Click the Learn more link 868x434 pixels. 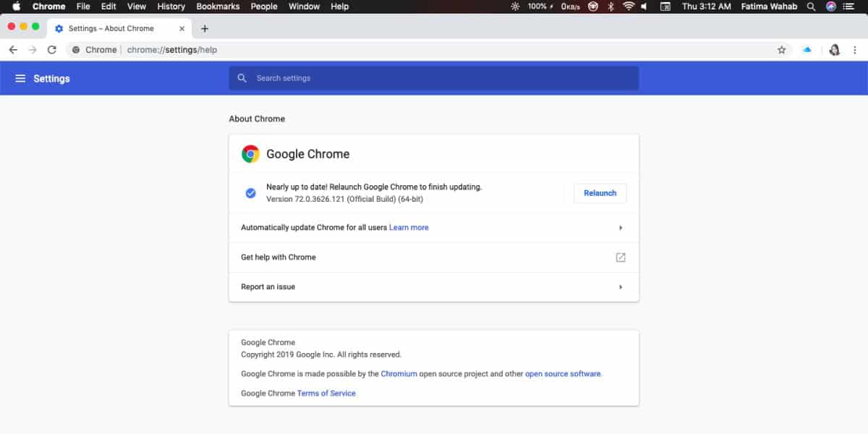click(409, 227)
